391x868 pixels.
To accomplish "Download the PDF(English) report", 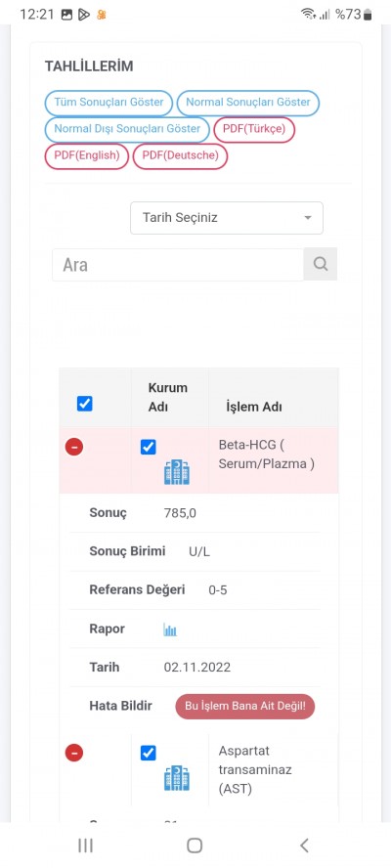I will (x=87, y=155).
